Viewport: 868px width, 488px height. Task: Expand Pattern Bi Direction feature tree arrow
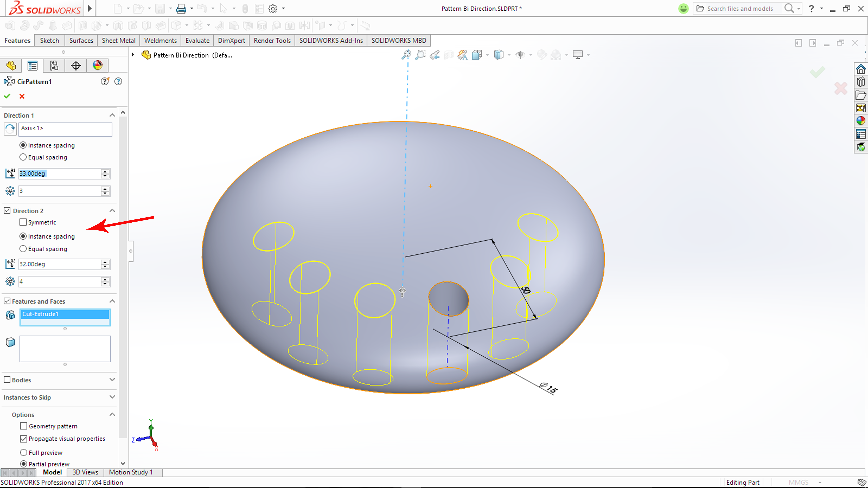point(133,55)
